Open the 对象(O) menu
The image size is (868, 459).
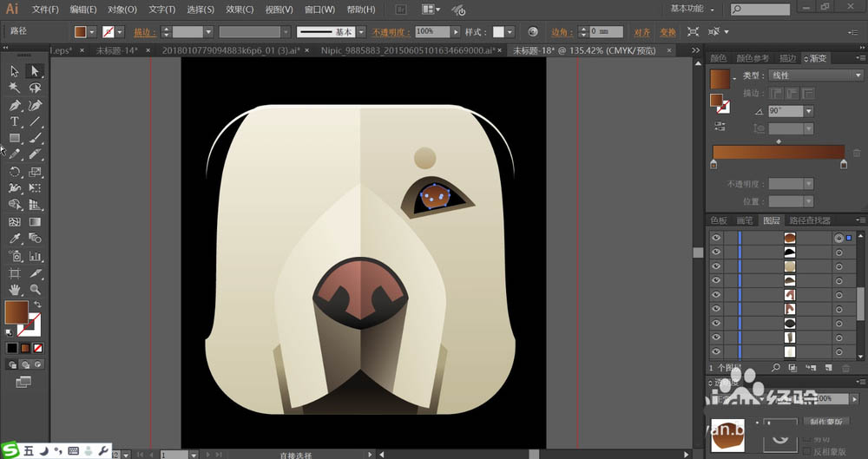(122, 10)
